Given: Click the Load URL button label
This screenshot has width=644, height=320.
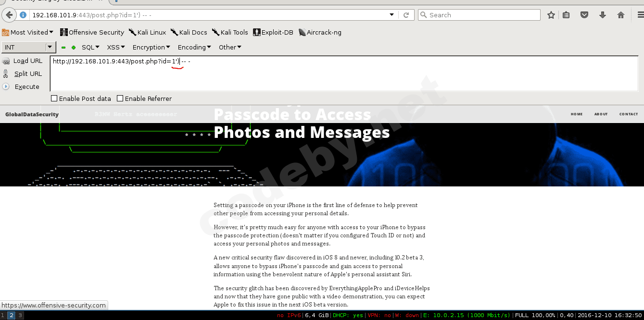Looking at the screenshot, I should 28,61.
